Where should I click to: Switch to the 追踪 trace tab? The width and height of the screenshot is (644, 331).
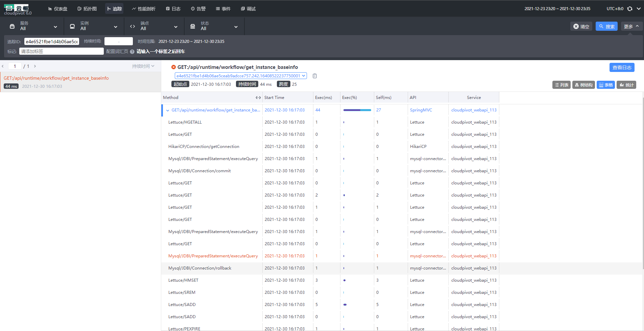(114, 9)
